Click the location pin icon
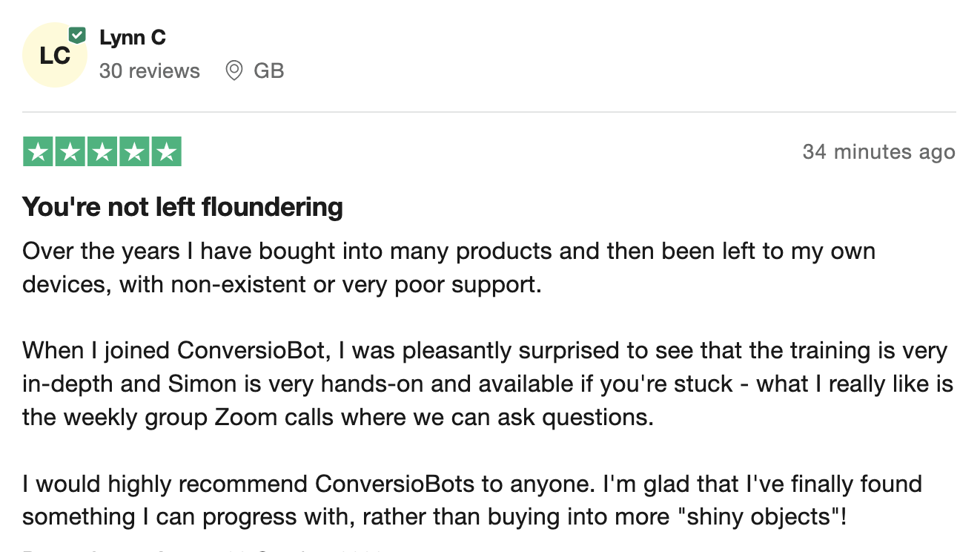 [234, 71]
